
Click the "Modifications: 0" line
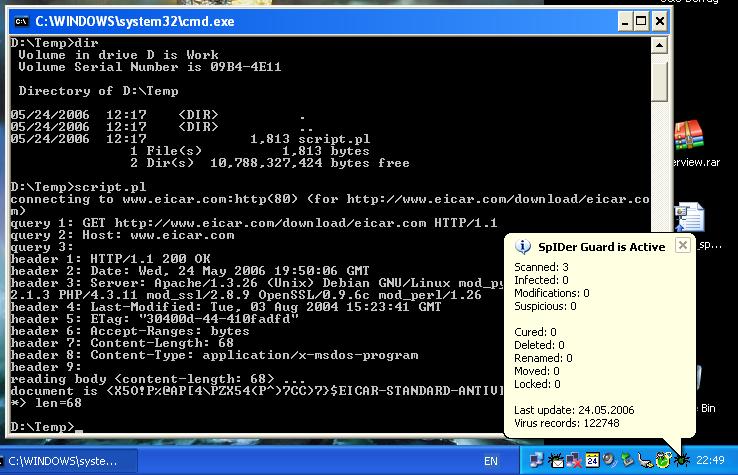coord(552,293)
